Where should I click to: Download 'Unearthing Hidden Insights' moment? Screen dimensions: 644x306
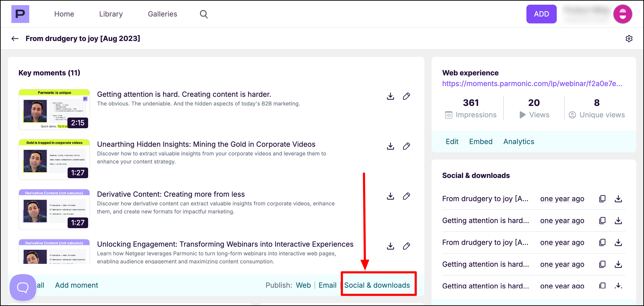390,146
